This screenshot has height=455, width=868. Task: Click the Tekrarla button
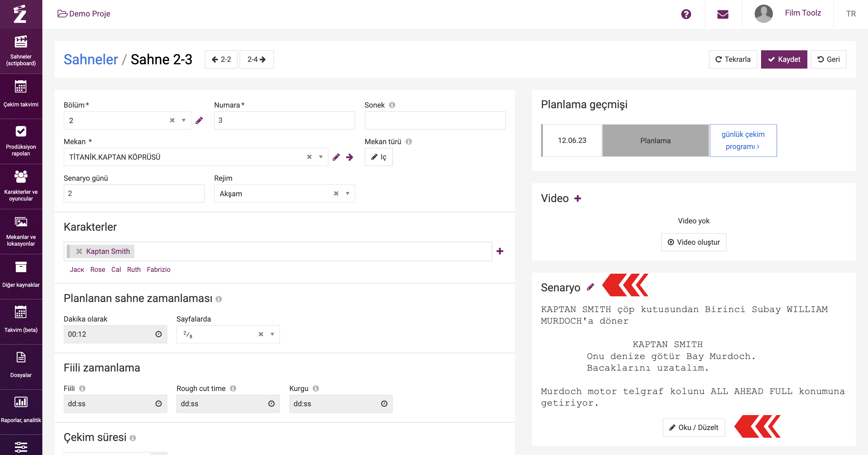733,59
